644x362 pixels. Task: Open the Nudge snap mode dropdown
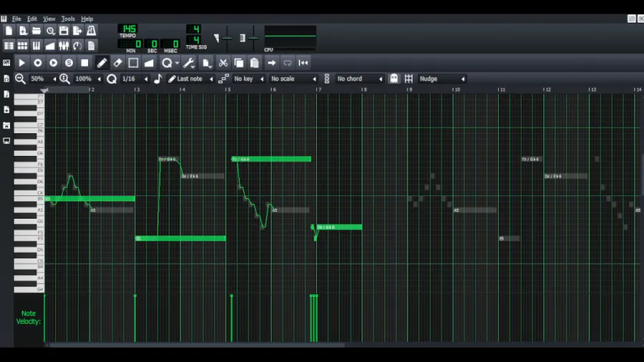[442, 79]
